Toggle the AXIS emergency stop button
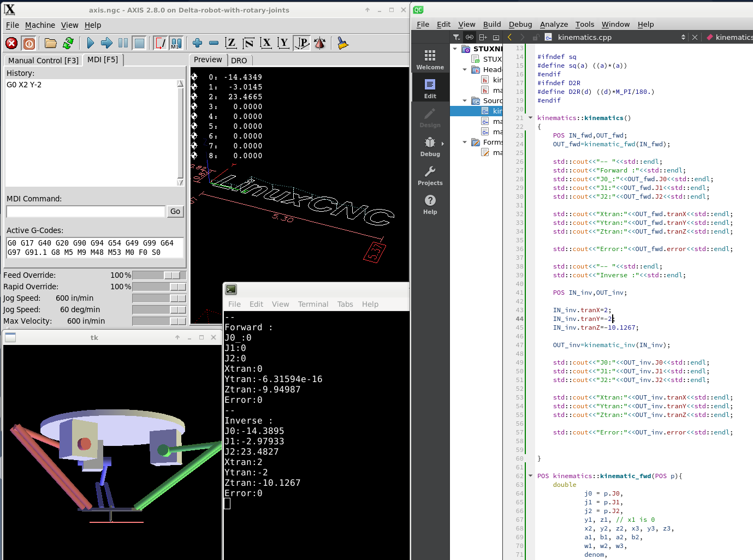The height and width of the screenshot is (560, 753). (x=11, y=43)
